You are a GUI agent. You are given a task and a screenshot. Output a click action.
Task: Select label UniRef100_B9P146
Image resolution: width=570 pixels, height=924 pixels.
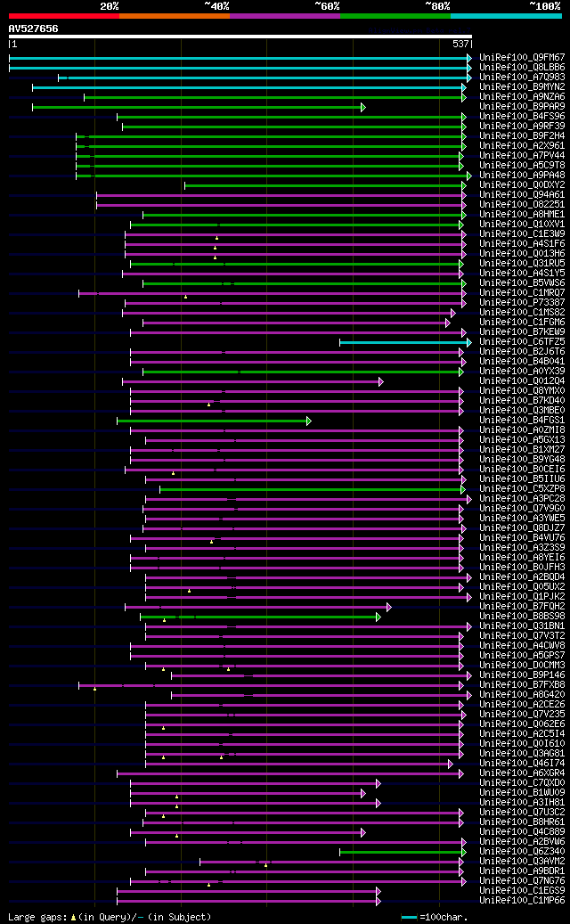click(522, 675)
